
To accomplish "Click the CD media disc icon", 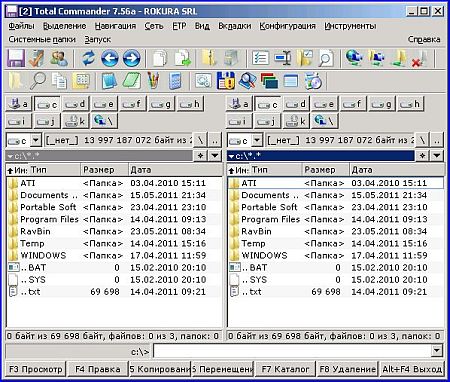I will tap(313, 81).
